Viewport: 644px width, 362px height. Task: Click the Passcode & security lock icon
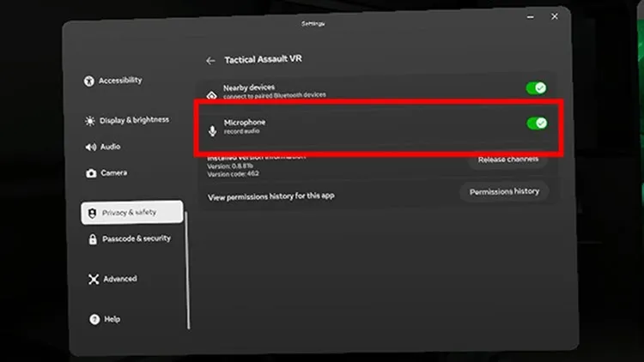[93, 238]
